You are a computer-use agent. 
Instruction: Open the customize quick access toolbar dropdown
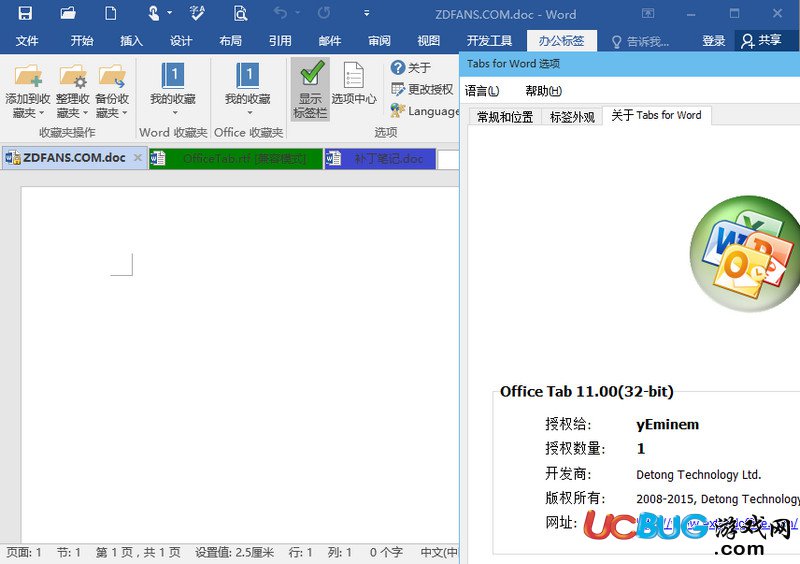point(366,13)
